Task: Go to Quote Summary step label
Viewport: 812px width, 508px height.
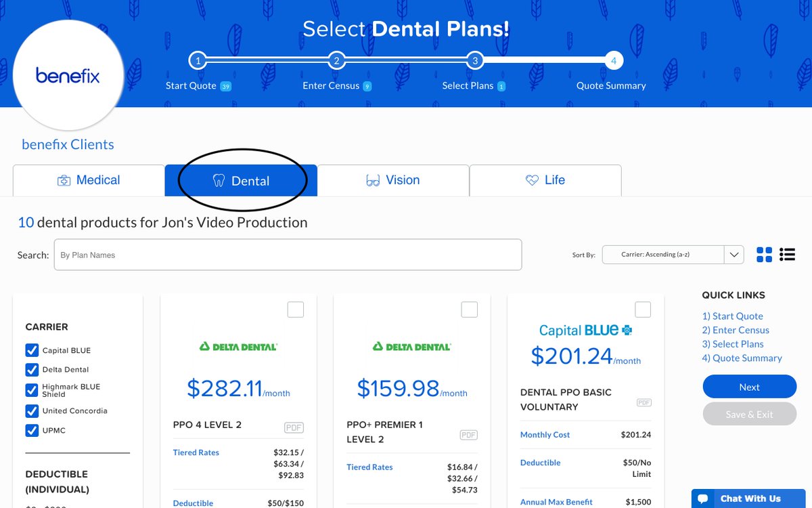Action: coord(611,86)
